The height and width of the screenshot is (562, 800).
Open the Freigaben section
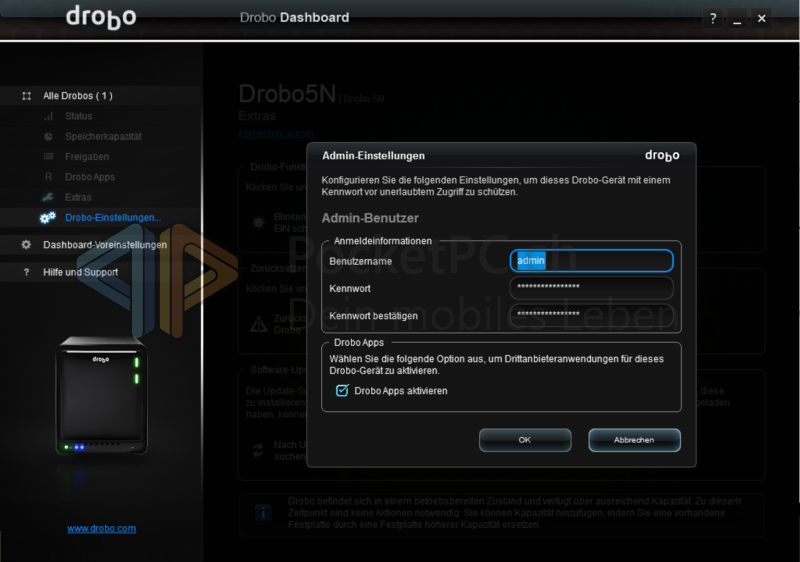(87, 157)
